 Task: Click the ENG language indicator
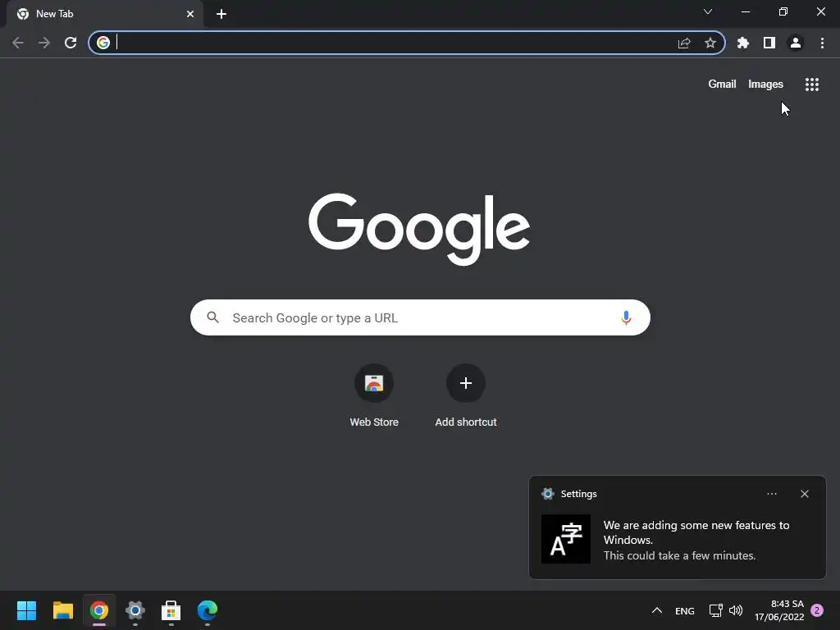coord(685,610)
